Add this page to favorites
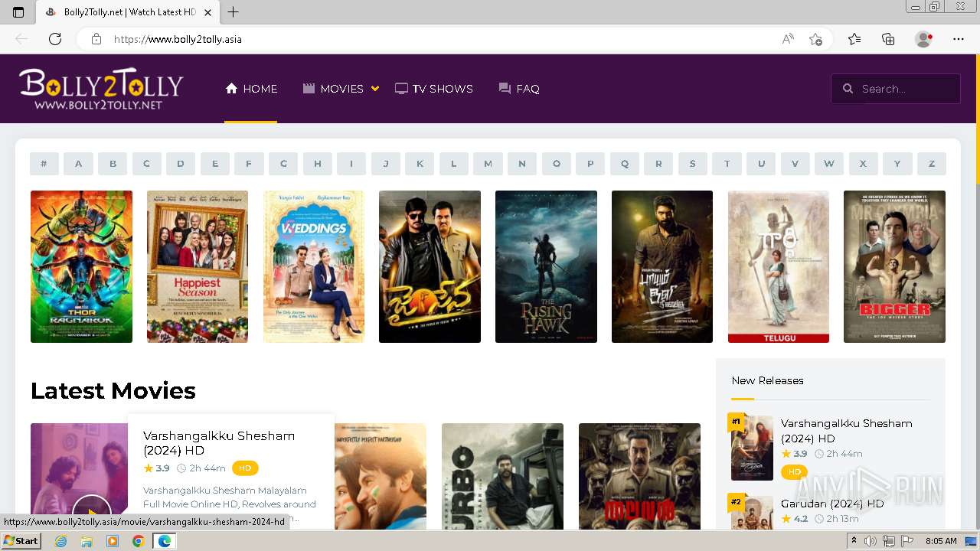The width and height of the screenshot is (980, 551). point(815,39)
